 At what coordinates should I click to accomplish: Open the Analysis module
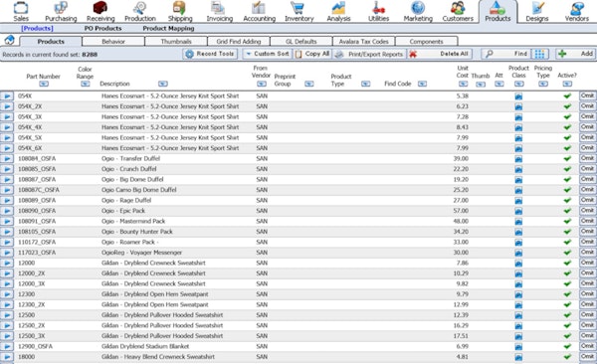tap(338, 11)
